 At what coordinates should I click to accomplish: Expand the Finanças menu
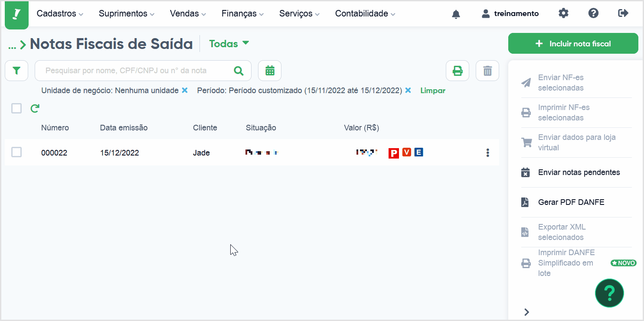click(x=242, y=14)
